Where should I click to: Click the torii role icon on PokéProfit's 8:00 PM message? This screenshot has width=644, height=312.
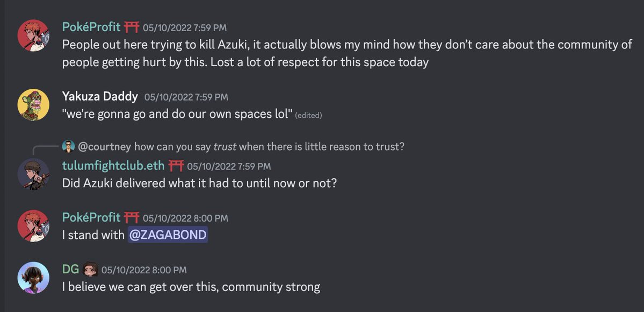[132, 217]
